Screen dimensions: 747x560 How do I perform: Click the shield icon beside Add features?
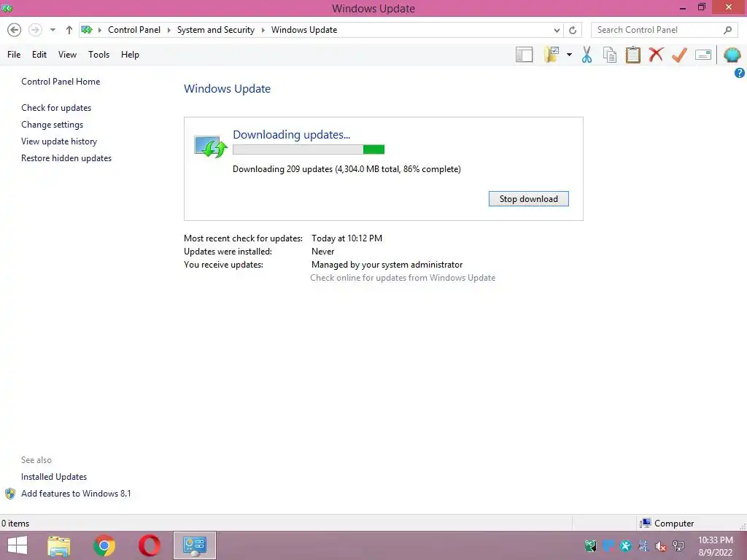[10, 494]
